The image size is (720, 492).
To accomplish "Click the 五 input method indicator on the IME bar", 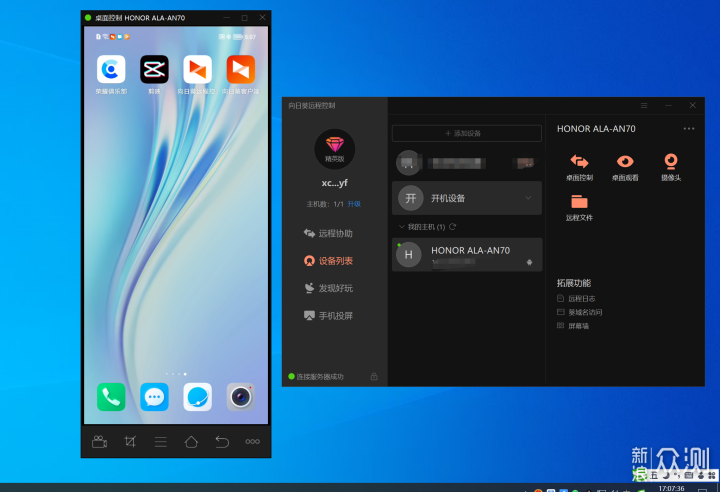I will pyautogui.click(x=654, y=475).
